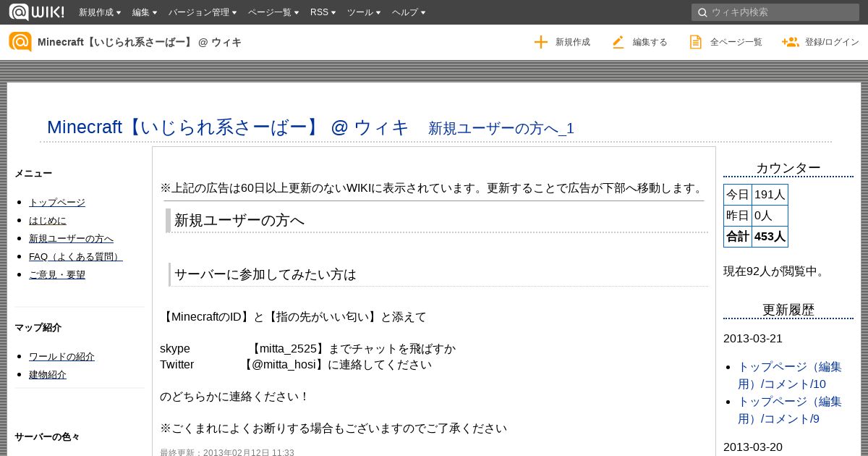Click 編集する to edit this page
Viewport: 868px width, 456px height.
point(650,42)
